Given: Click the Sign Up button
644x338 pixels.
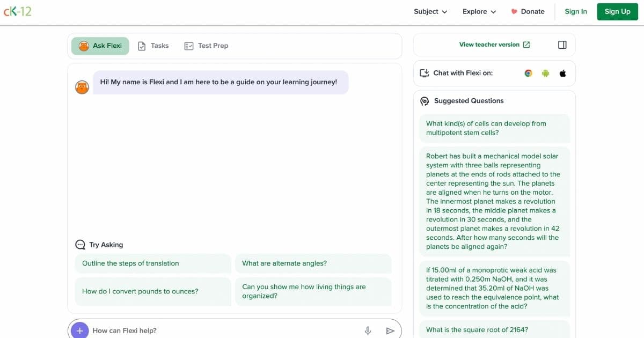Looking at the screenshot, I should [617, 12].
